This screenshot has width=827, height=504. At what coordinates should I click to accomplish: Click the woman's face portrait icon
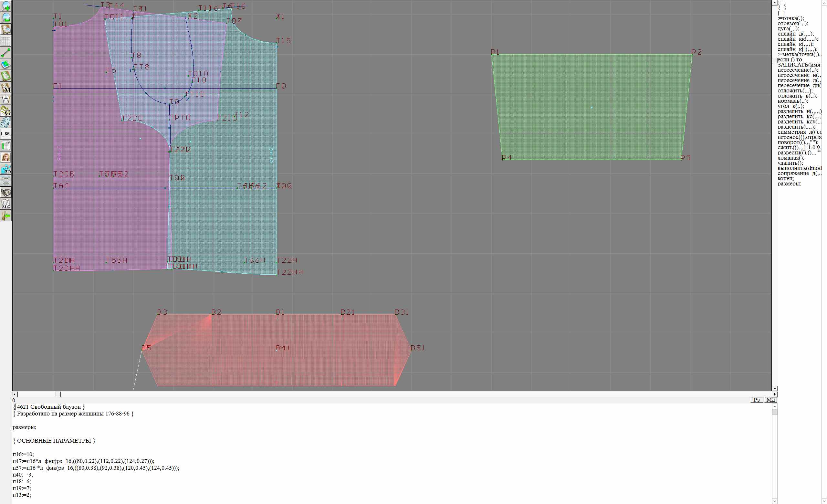coord(6,157)
